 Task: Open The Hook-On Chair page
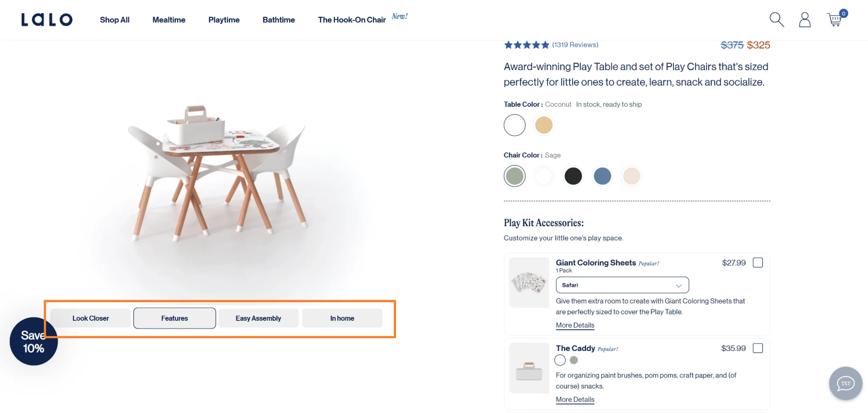[x=352, y=20]
